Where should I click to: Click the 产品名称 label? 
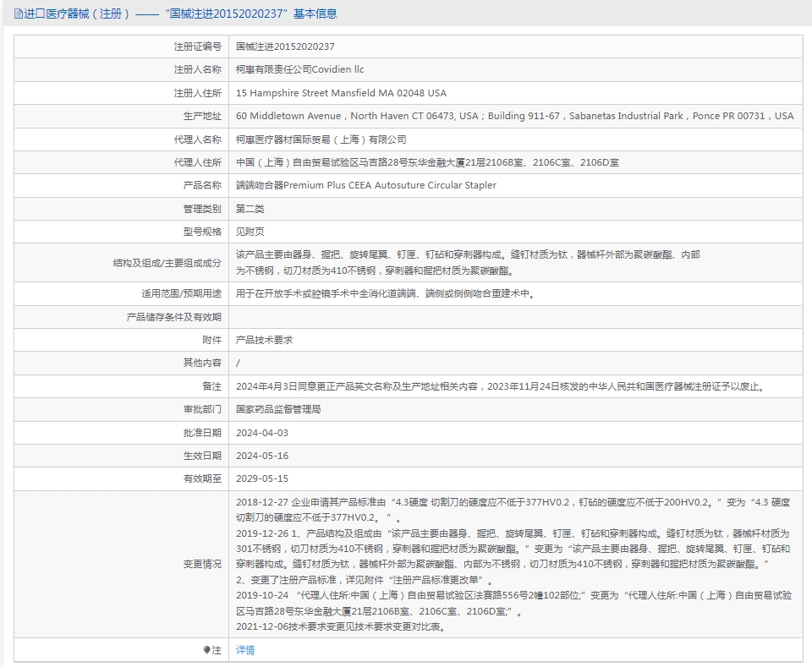click(202, 185)
